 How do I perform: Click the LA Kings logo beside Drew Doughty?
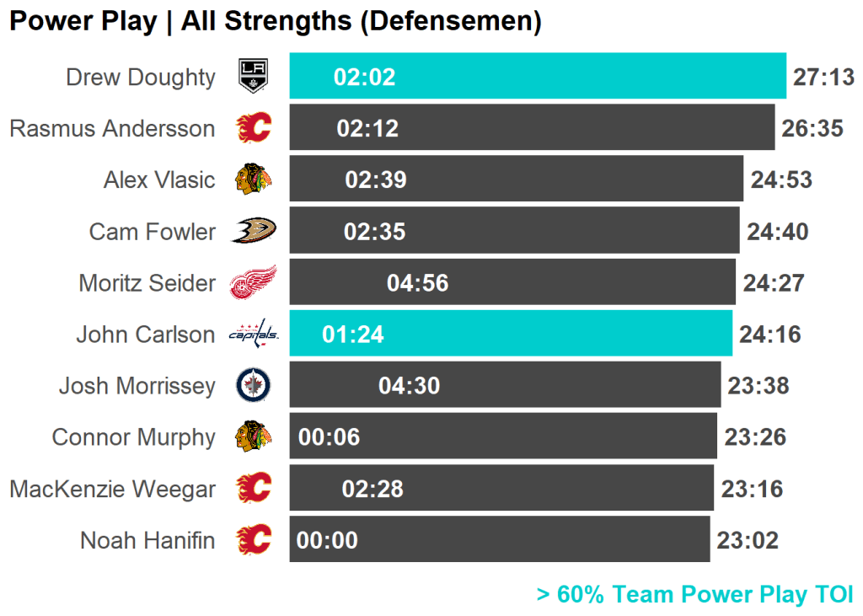(253, 77)
